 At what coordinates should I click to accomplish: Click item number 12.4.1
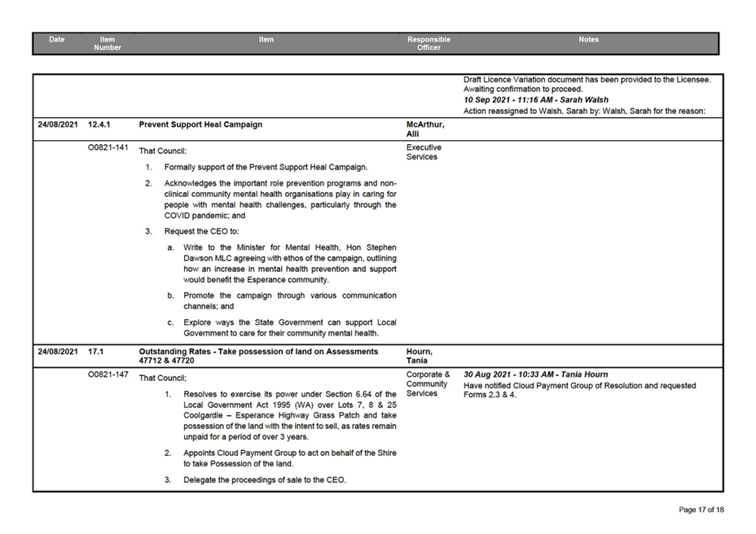[x=99, y=125]
